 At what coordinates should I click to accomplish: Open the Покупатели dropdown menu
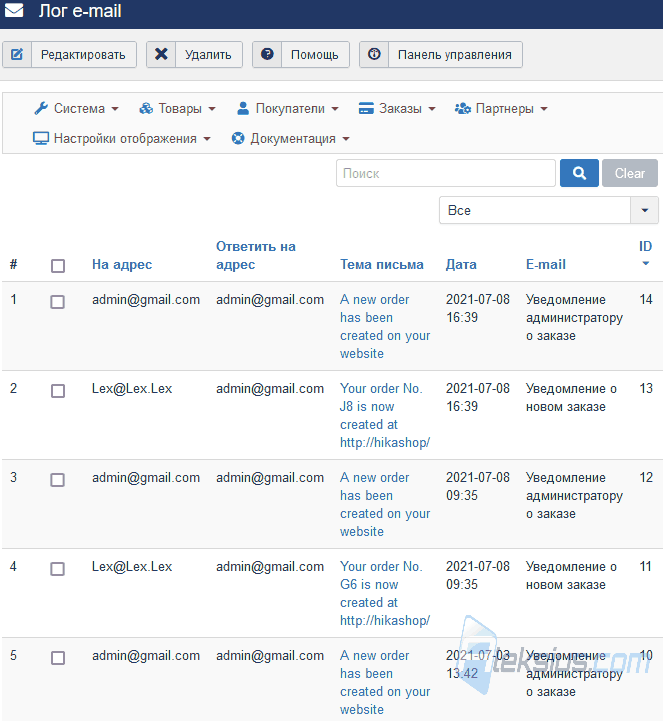[x=288, y=109]
